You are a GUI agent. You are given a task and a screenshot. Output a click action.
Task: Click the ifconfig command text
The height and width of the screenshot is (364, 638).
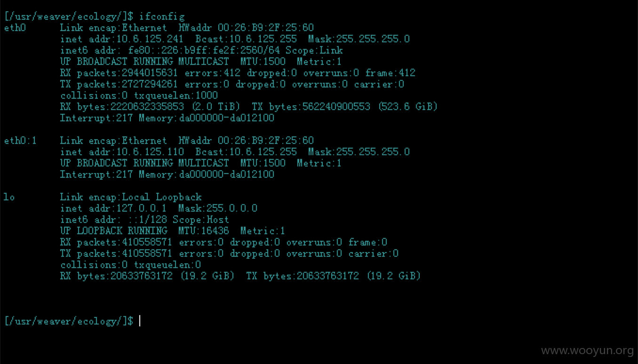coord(162,16)
